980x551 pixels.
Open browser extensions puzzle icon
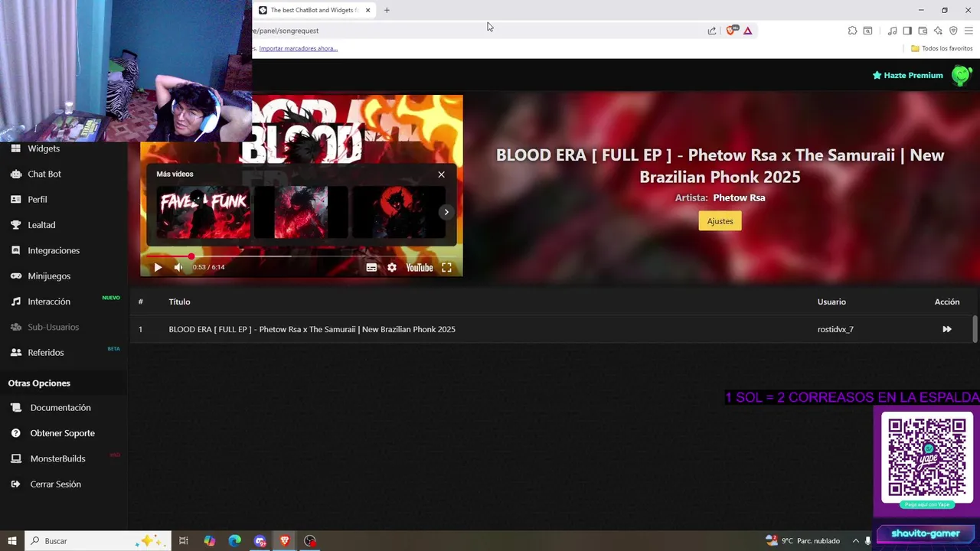pyautogui.click(x=852, y=31)
